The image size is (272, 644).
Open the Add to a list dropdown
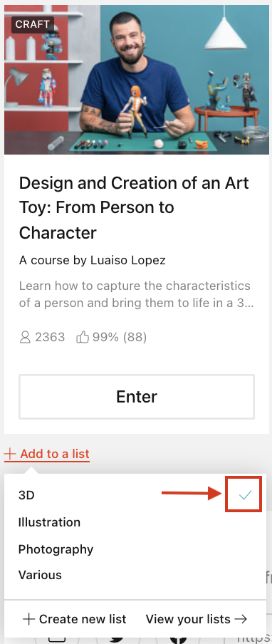tap(47, 454)
